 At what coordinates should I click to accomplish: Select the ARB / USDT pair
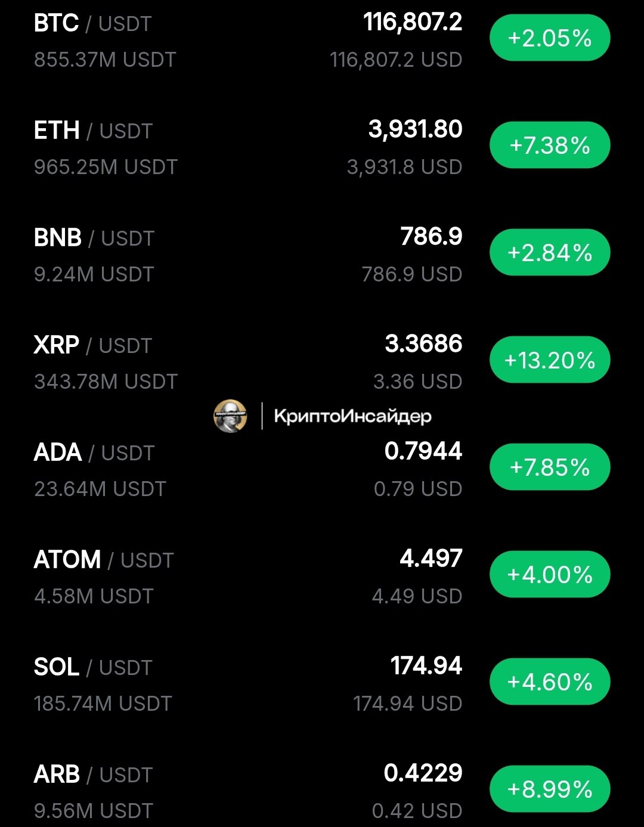point(94,775)
